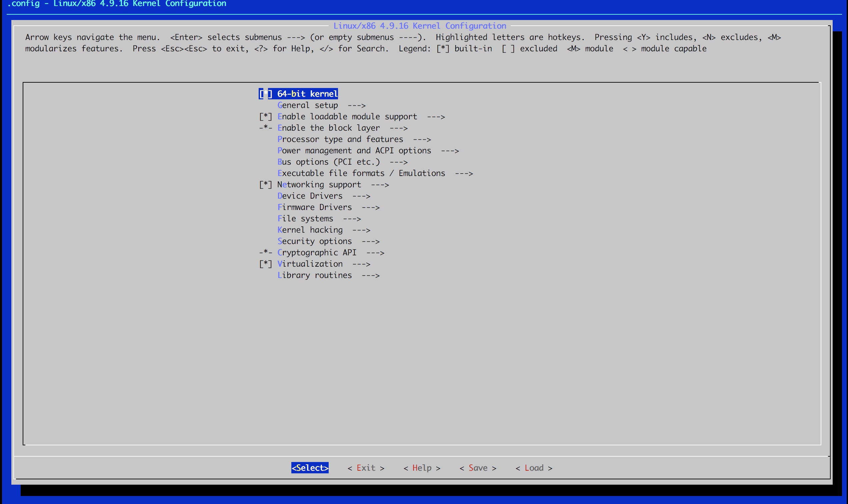Open the Security options submenu
Viewport: 848px width, 504px height.
(328, 241)
